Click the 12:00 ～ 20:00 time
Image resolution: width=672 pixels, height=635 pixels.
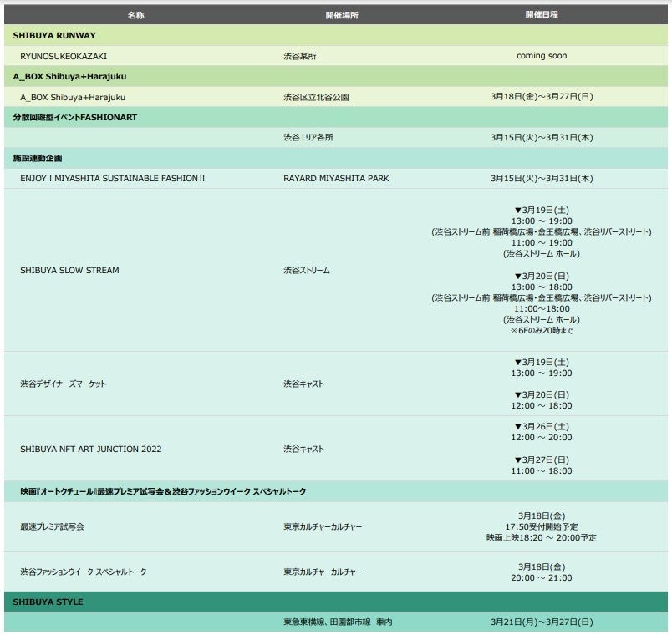pos(542,438)
